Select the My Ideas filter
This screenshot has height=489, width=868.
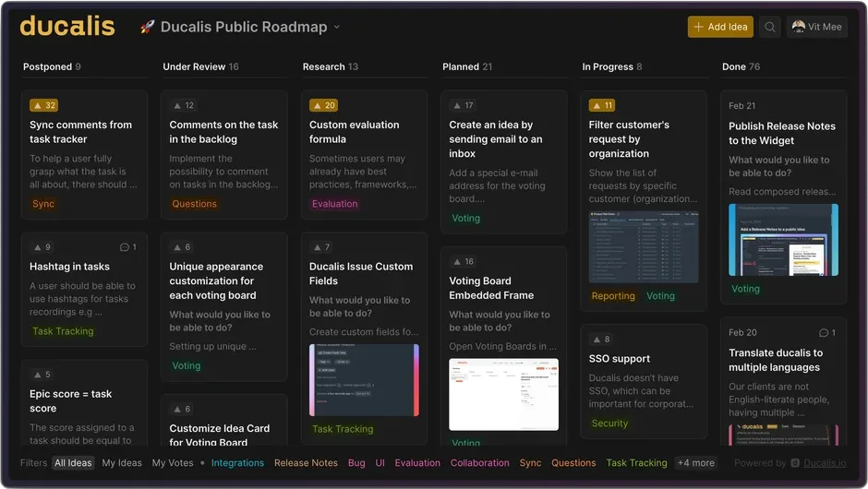coord(122,463)
